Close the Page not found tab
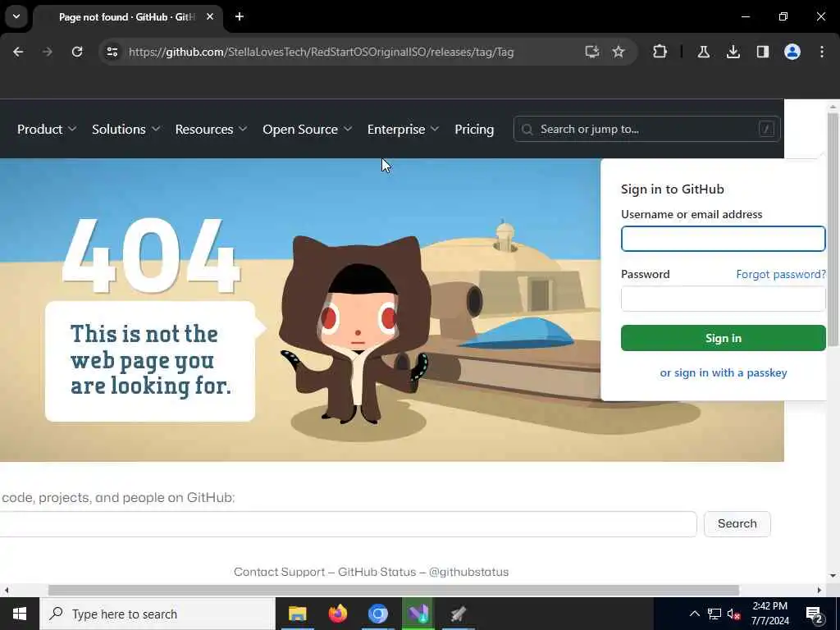 pos(210,16)
